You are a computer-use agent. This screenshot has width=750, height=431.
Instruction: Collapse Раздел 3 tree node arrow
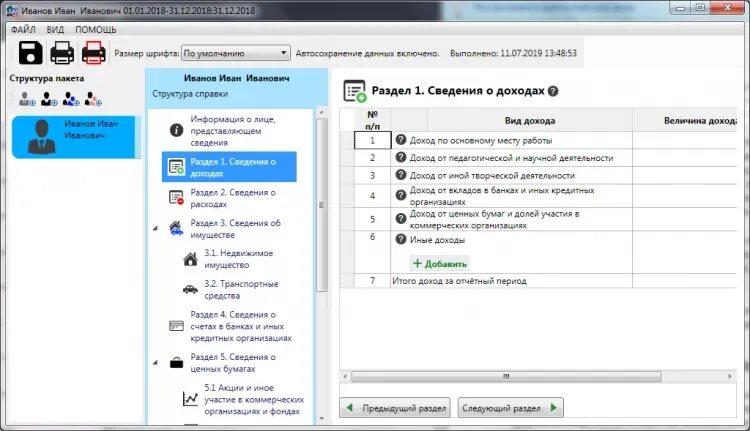(x=155, y=229)
